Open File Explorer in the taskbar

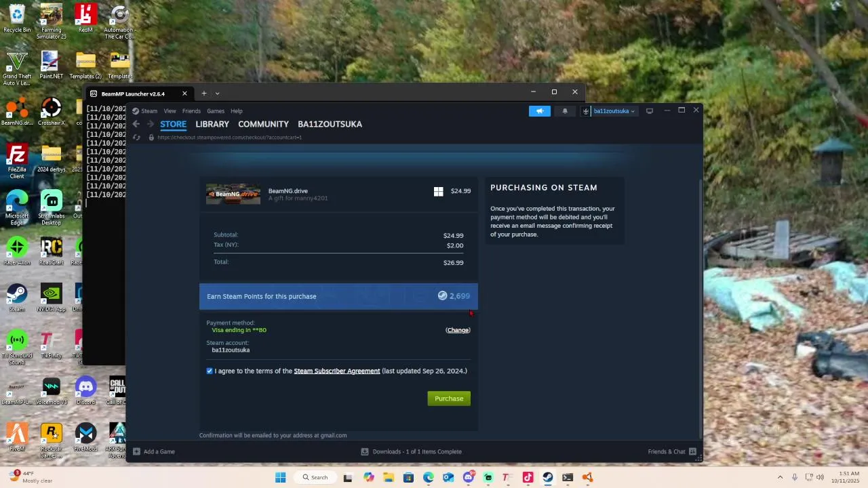[x=388, y=477]
